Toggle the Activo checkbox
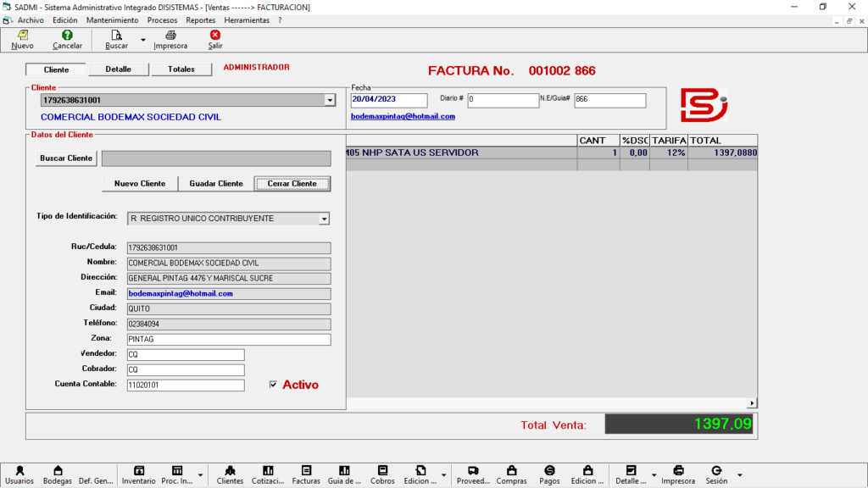868x488 pixels. (x=273, y=384)
